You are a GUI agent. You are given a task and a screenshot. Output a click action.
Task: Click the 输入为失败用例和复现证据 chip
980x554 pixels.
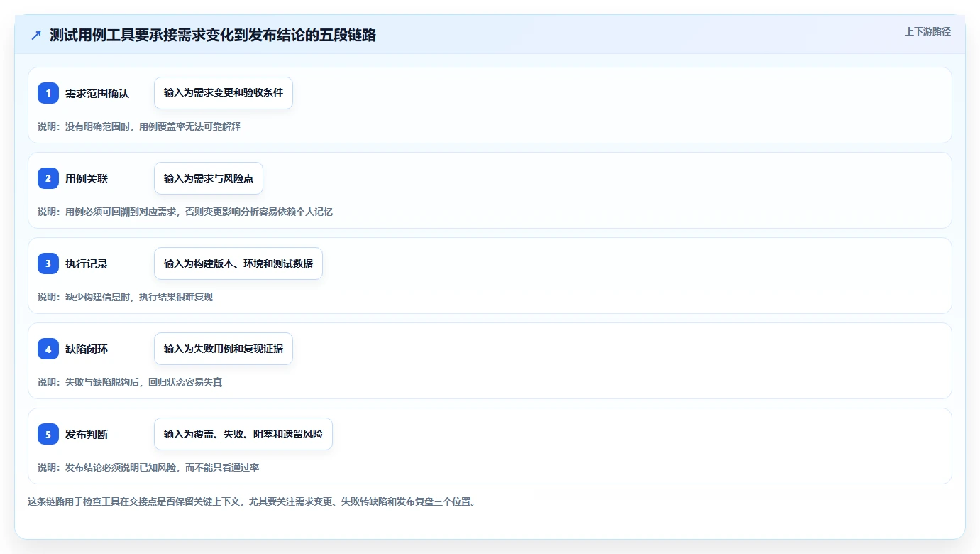pos(224,349)
